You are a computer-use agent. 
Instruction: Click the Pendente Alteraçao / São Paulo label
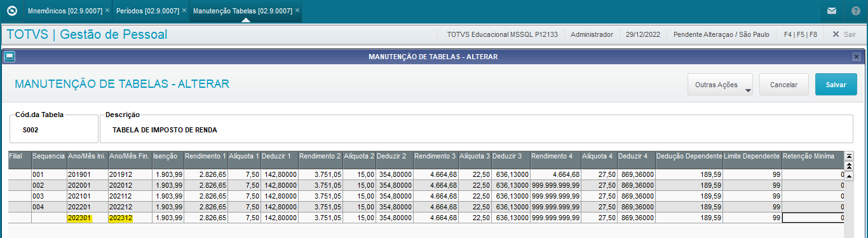click(722, 34)
